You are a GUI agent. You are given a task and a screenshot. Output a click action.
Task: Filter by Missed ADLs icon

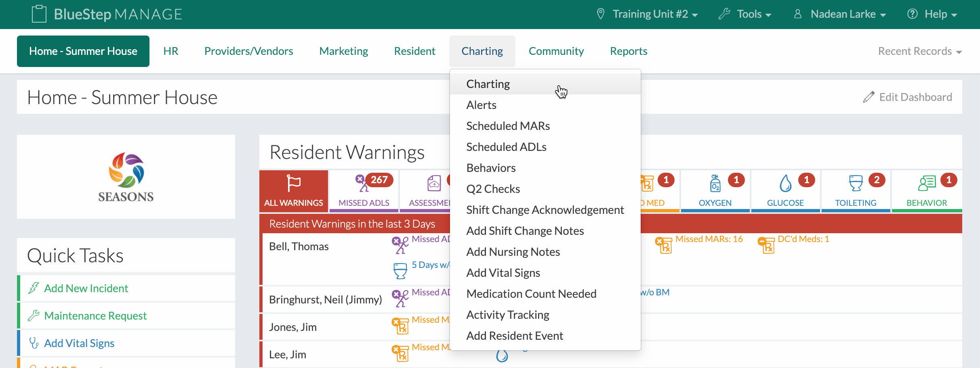pos(361,183)
